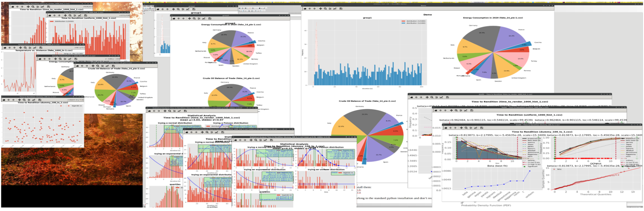The image size is (644, 211).
Task: Select Zoom tool in distfit dummy_100_ts_1 window
Action: [465, 128]
